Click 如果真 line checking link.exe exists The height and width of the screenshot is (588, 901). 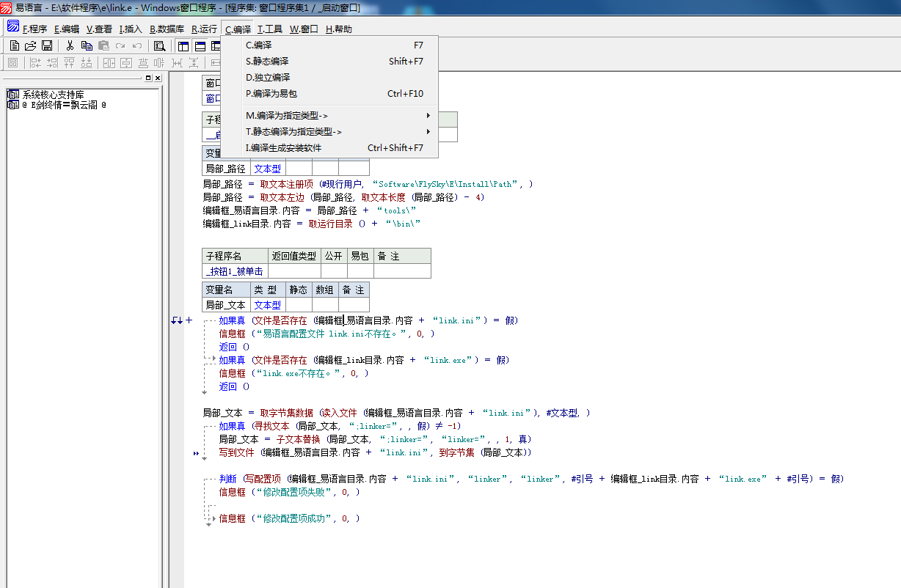click(364, 360)
